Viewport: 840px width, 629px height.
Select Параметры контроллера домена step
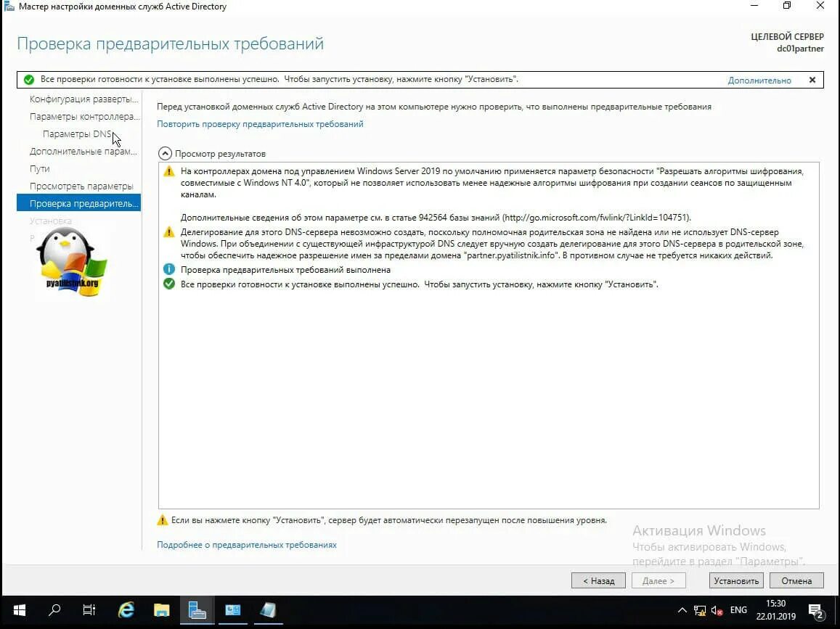(85, 116)
